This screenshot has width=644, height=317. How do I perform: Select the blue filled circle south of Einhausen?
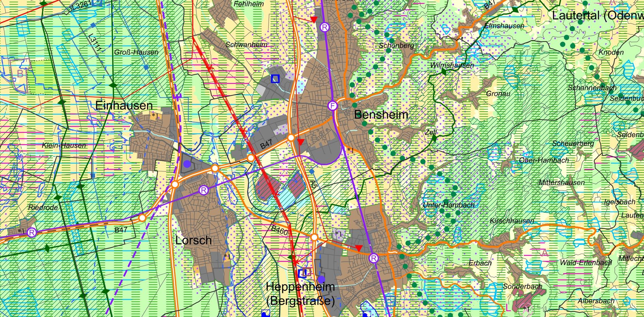[187, 164]
